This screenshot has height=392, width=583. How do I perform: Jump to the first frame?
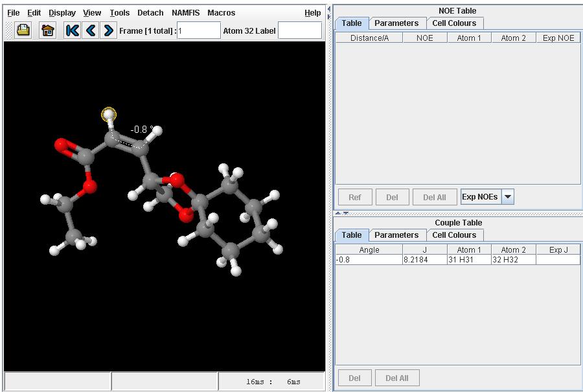[x=73, y=30]
